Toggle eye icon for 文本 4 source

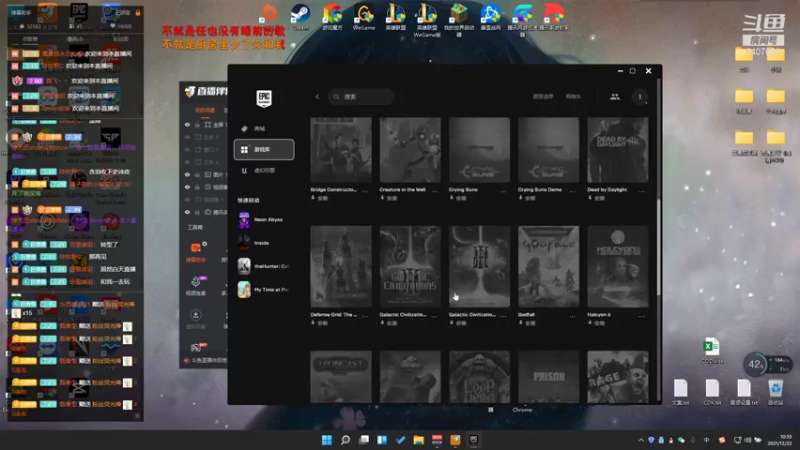[x=187, y=162]
